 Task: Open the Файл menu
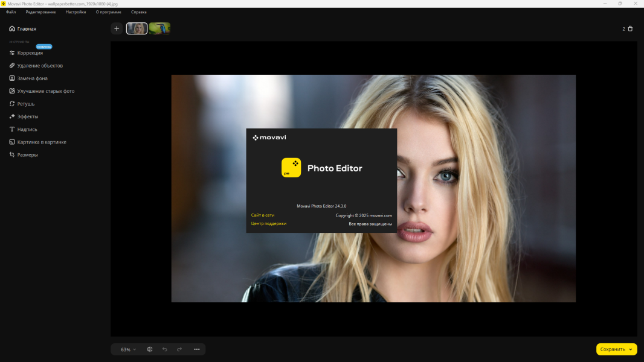coord(11,12)
